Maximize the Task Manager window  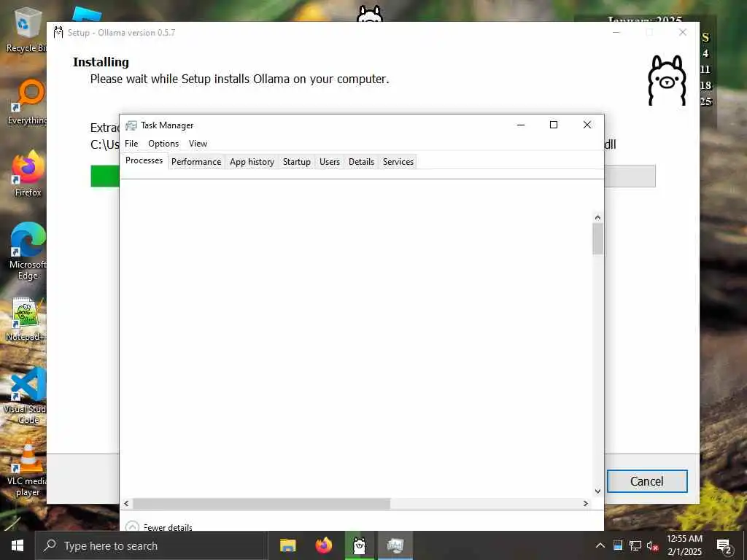[x=554, y=125]
